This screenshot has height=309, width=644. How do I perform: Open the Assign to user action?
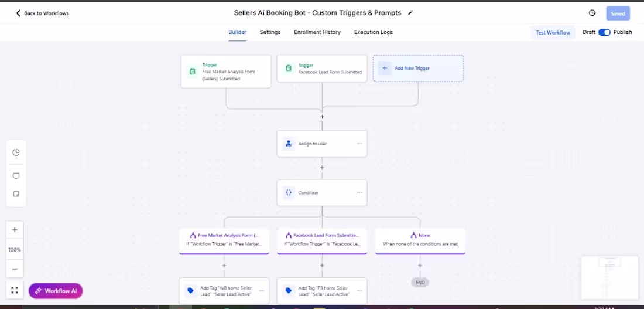pos(322,144)
